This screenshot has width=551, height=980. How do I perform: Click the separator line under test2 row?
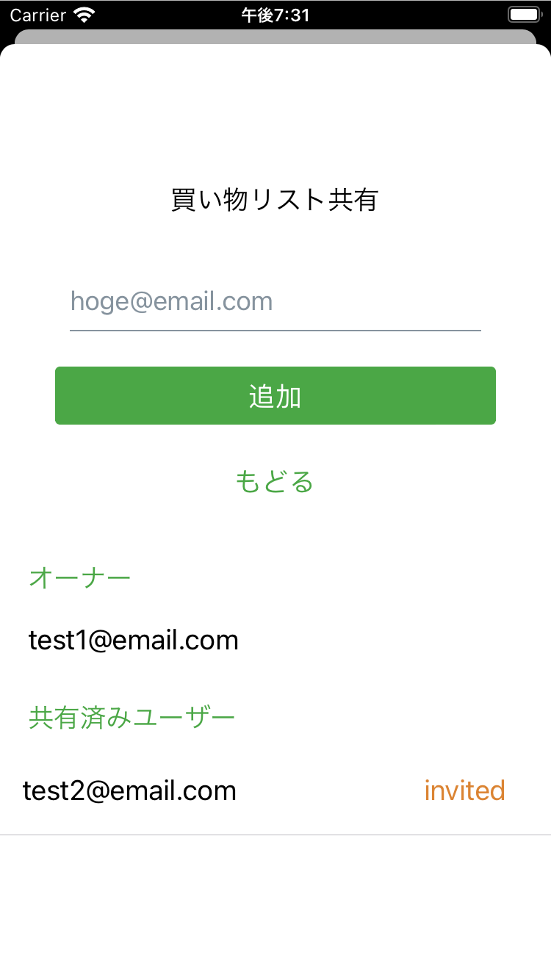(x=275, y=835)
